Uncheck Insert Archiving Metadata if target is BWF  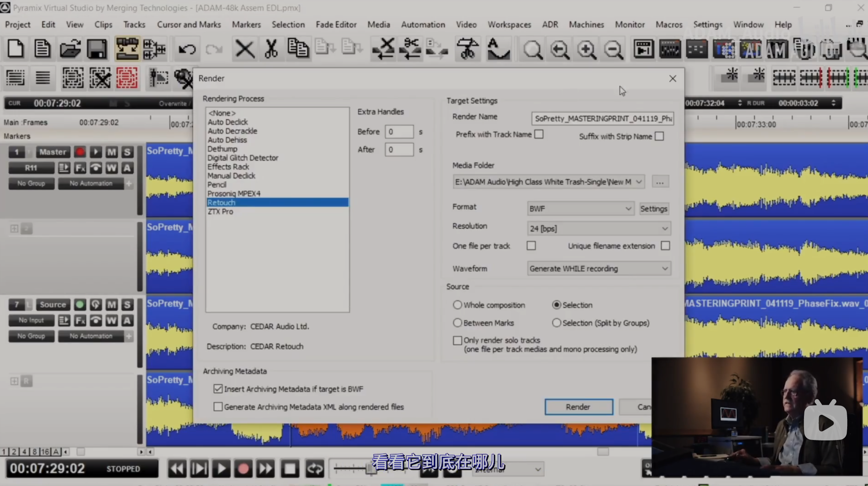coord(218,389)
